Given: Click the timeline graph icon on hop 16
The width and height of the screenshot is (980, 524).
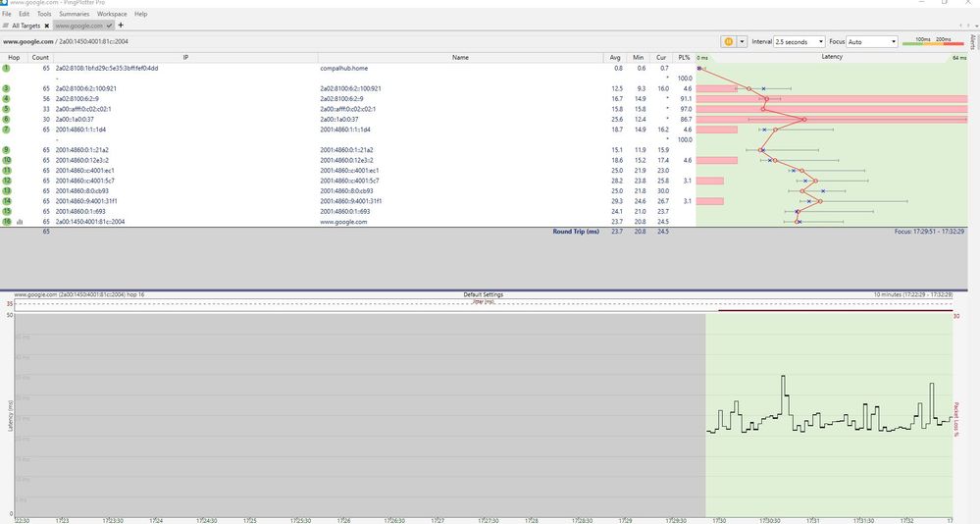Looking at the screenshot, I should tap(20, 222).
